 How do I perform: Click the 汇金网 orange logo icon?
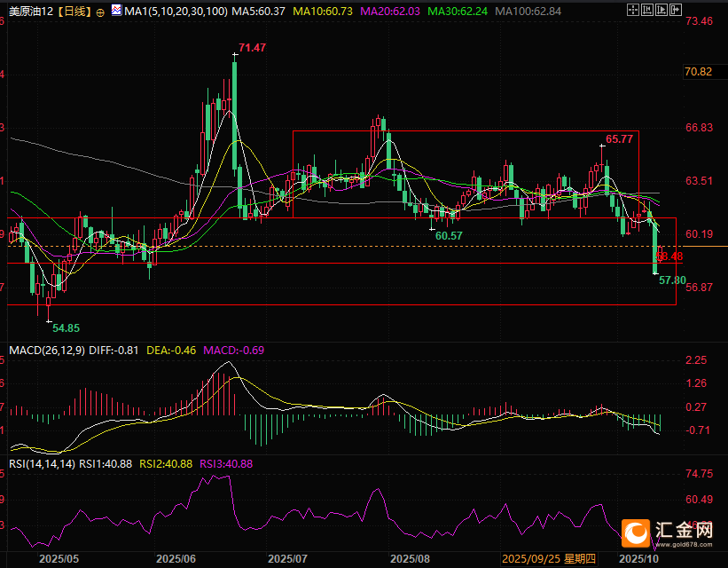point(637,532)
